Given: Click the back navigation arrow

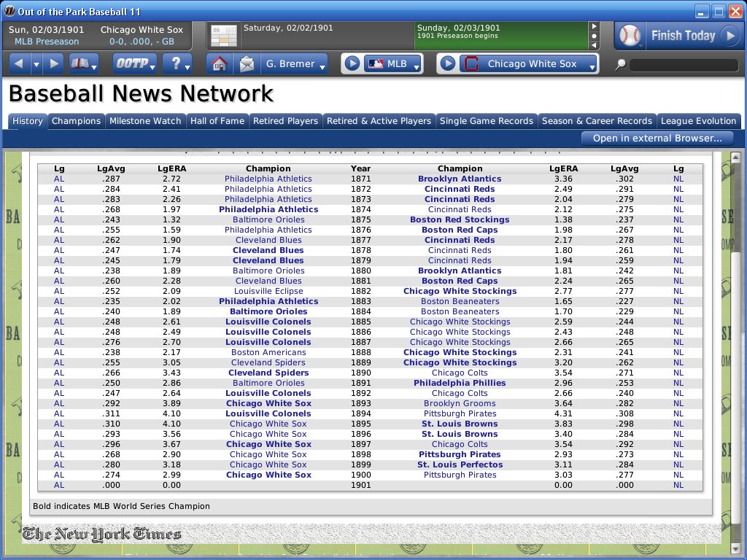Looking at the screenshot, I should click(x=18, y=63).
